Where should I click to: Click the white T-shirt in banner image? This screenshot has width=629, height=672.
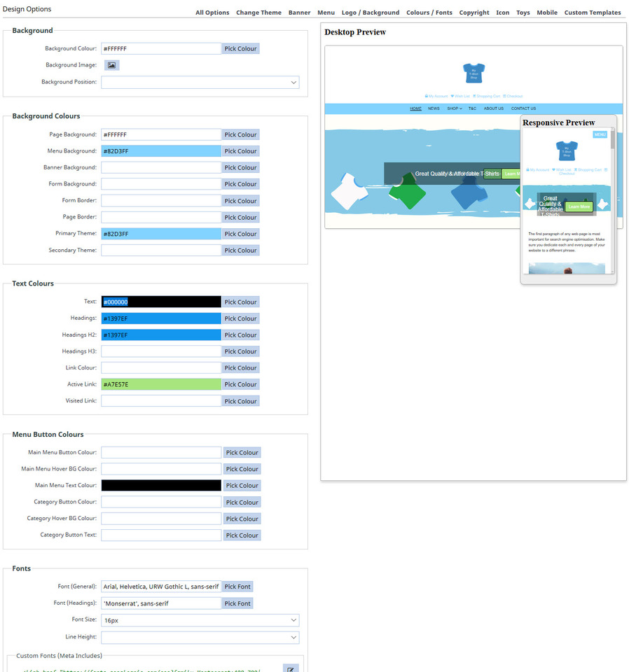tap(348, 191)
